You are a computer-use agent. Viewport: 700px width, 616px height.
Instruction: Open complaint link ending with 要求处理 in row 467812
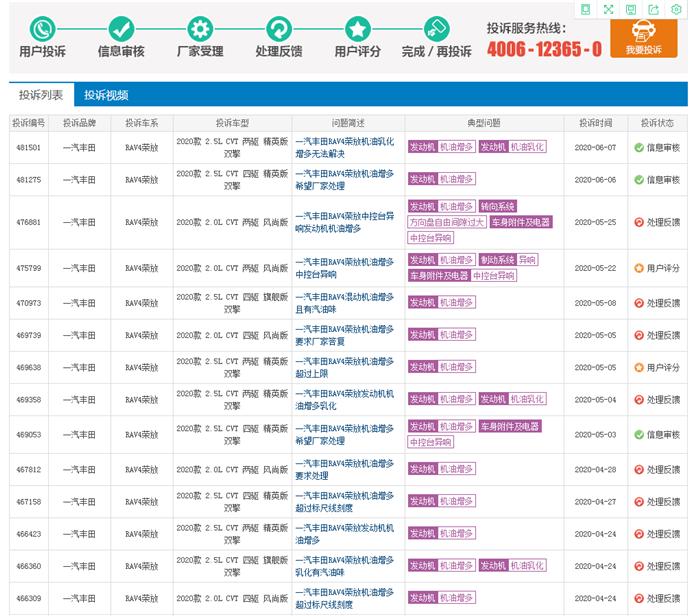pos(345,469)
